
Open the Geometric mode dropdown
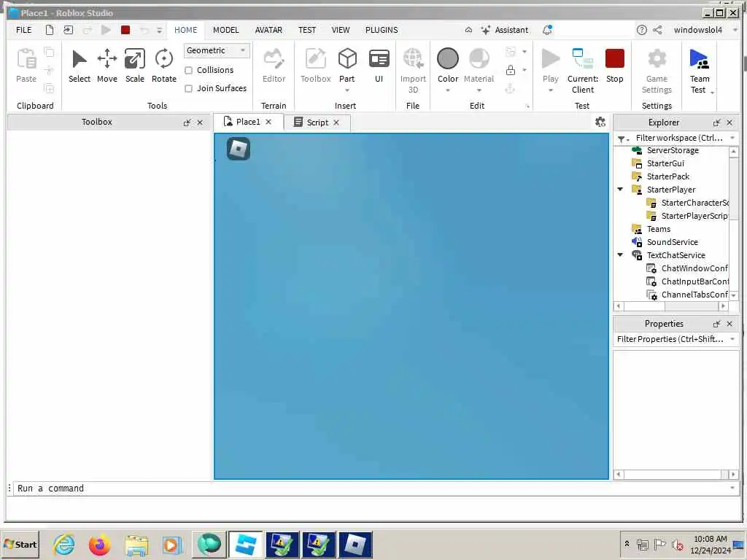[216, 50]
